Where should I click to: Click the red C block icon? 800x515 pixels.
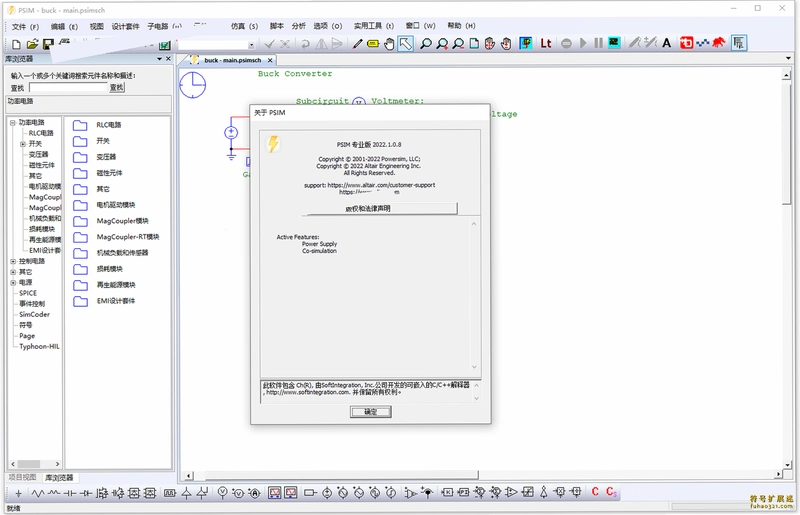pyautogui.click(x=595, y=492)
